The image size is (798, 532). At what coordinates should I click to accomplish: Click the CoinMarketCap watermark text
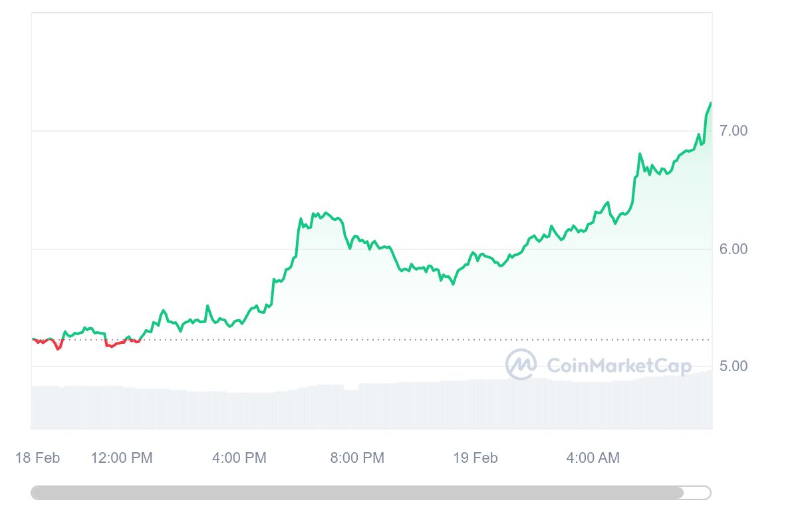(618, 364)
